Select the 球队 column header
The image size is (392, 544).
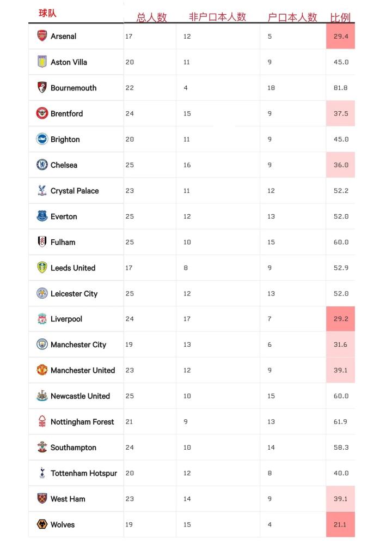pyautogui.click(x=47, y=13)
